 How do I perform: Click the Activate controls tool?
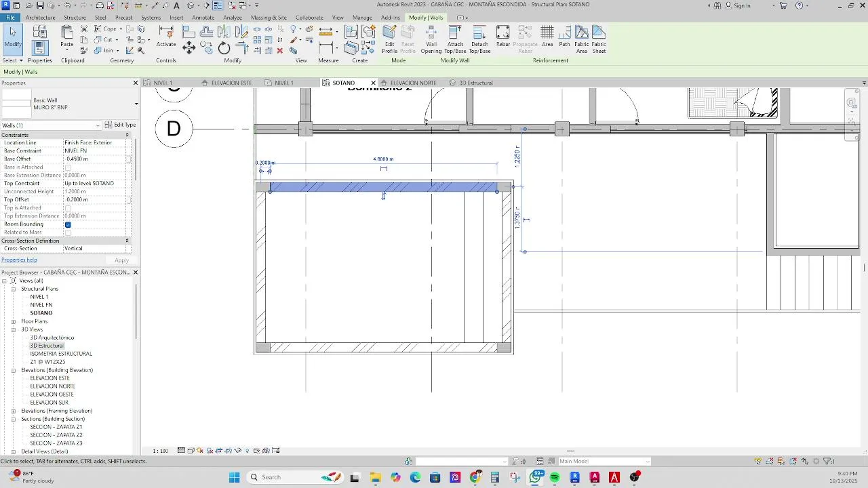pos(166,37)
